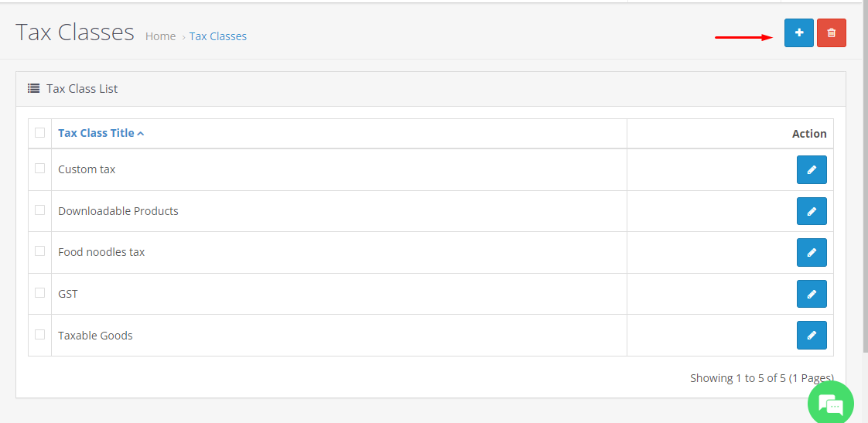The width and height of the screenshot is (868, 423).
Task: Check the Custom tax row checkbox
Action: (x=39, y=169)
